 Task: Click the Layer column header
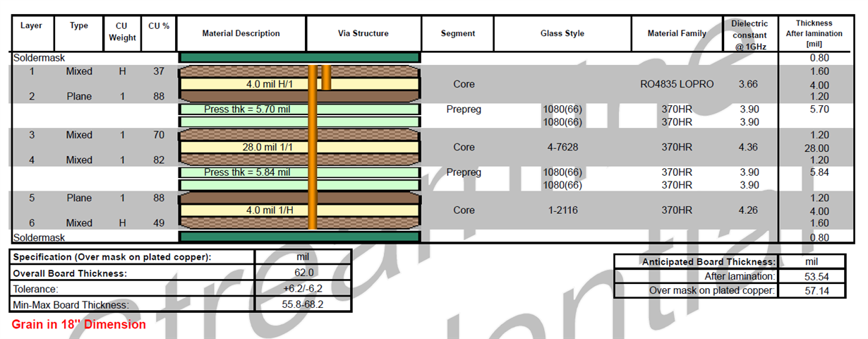31,25
